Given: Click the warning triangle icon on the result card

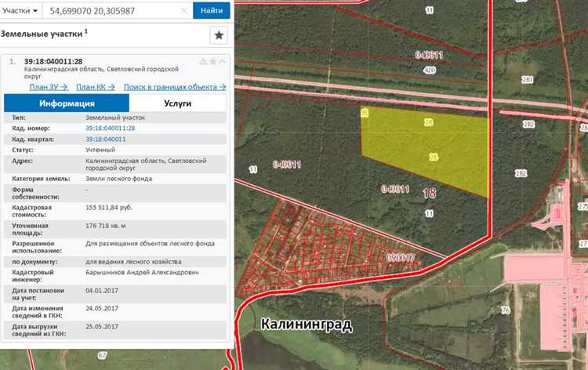Looking at the screenshot, I should 203,61.
